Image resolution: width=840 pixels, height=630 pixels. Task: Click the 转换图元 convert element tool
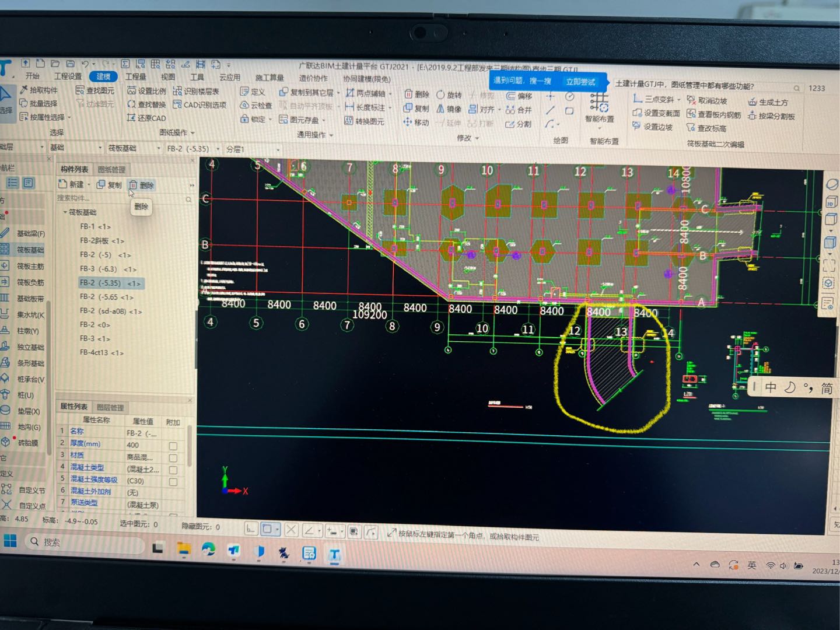coord(365,121)
